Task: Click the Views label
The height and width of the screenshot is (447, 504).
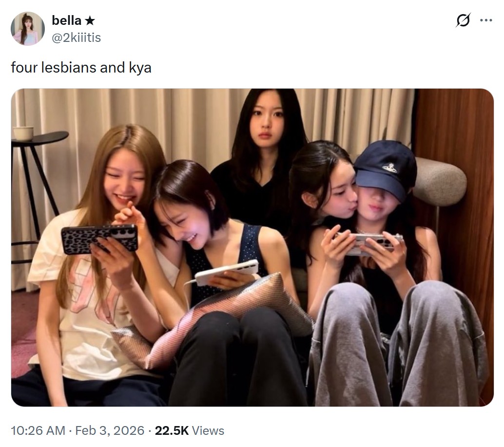Action: pyautogui.click(x=208, y=430)
